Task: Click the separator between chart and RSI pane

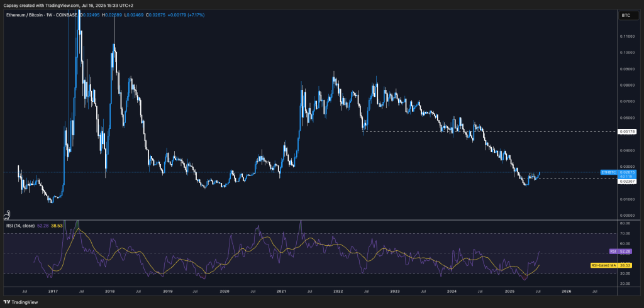Action: pyautogui.click(x=308, y=219)
